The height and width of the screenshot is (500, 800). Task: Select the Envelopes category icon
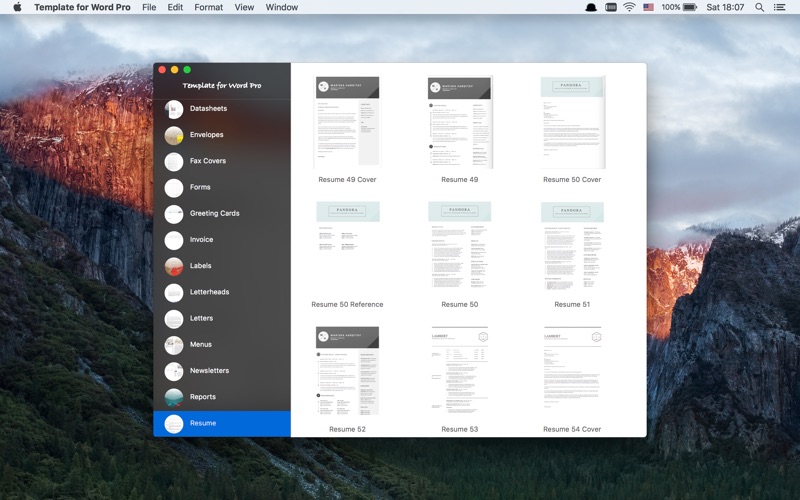pos(174,135)
